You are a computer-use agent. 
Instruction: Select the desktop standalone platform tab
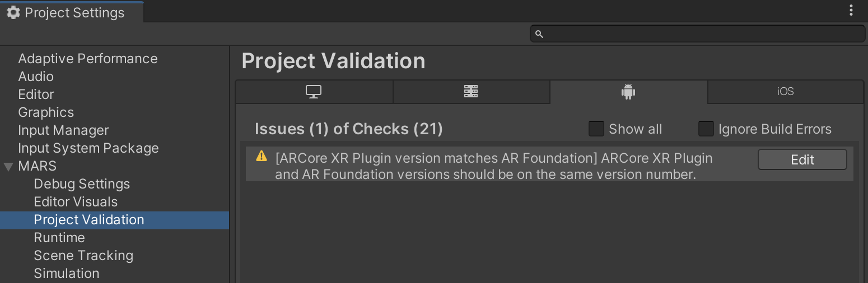314,92
